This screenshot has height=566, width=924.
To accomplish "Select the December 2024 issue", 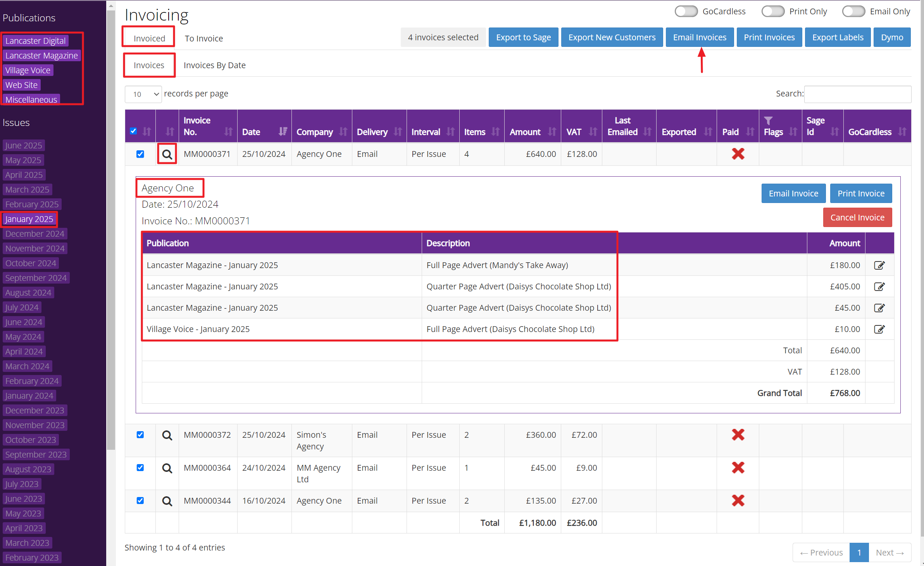I will (x=35, y=234).
